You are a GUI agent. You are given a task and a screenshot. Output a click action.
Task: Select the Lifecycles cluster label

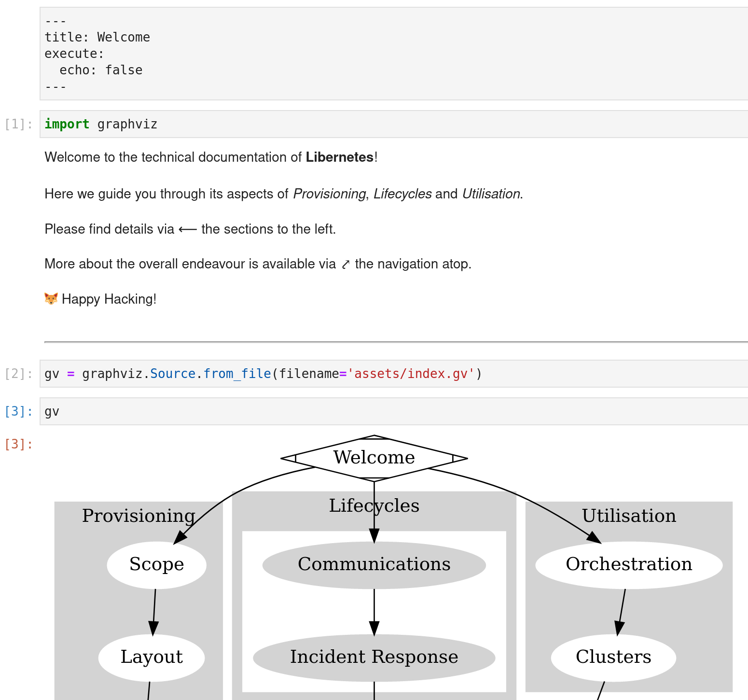coord(374,505)
